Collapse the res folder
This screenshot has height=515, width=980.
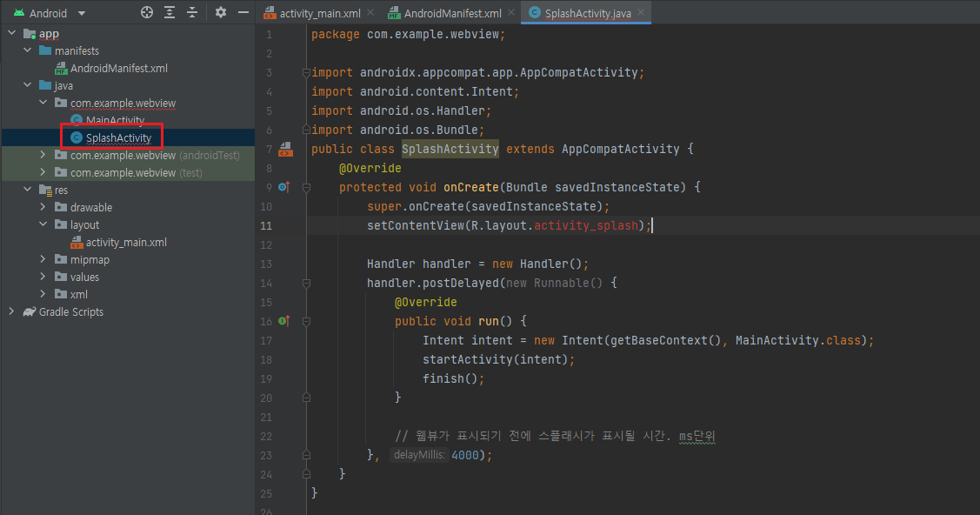28,190
